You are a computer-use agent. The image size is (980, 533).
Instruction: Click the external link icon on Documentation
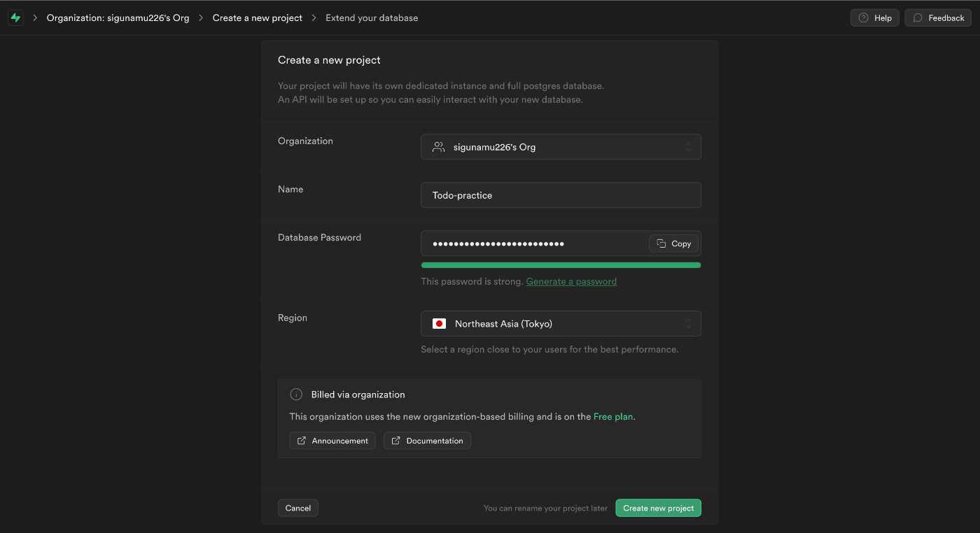pos(396,441)
